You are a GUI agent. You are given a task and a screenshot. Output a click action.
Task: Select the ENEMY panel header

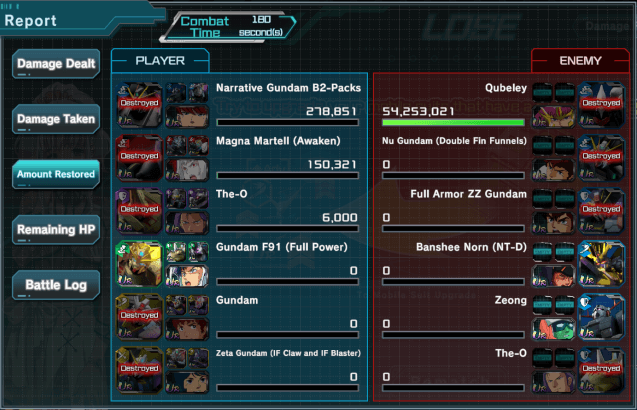pyautogui.click(x=580, y=61)
